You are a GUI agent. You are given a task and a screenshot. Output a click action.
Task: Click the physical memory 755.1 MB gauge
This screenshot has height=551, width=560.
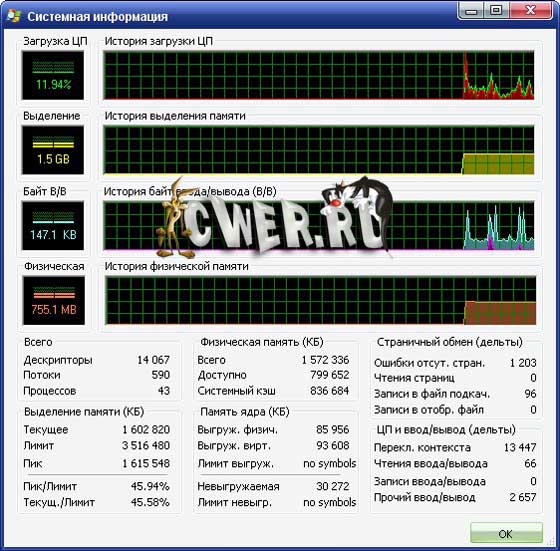(x=54, y=300)
